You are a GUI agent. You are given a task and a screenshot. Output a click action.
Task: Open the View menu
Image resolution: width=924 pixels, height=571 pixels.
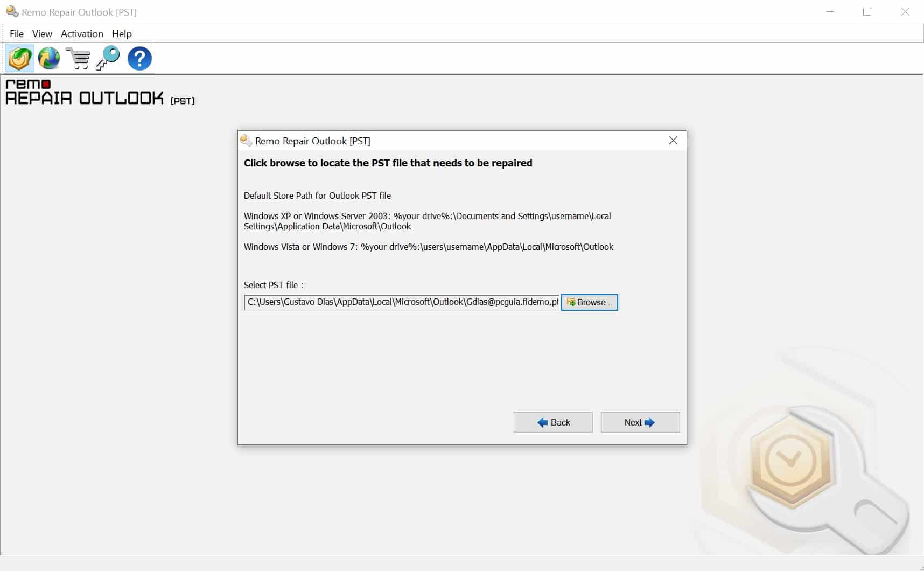(42, 33)
